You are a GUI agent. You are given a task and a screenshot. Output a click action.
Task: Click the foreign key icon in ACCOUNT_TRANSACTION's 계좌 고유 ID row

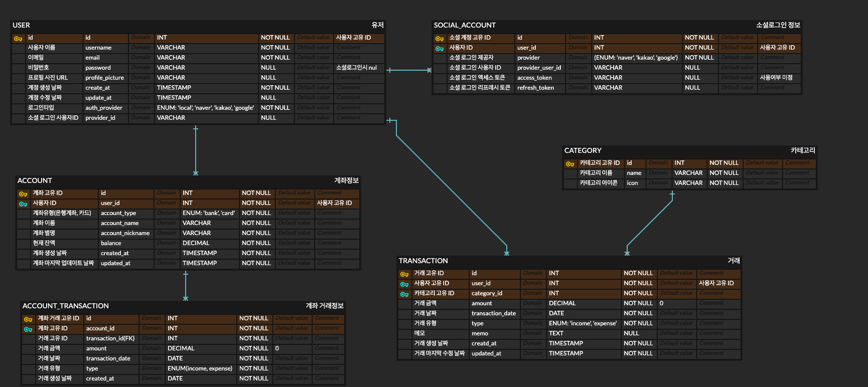pyautogui.click(x=28, y=329)
